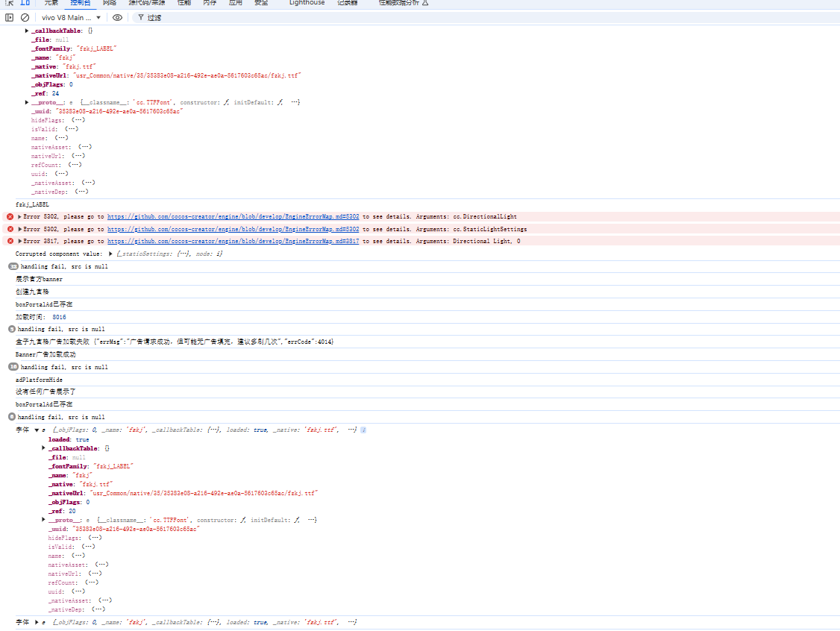Click the error icon beside cc.DirectionalLight error
Screen dimensions: 840x631
point(10,217)
